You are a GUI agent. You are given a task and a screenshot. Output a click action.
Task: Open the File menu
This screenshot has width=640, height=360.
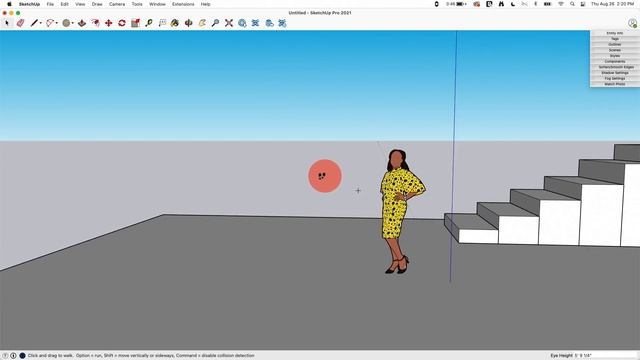[x=50, y=4]
